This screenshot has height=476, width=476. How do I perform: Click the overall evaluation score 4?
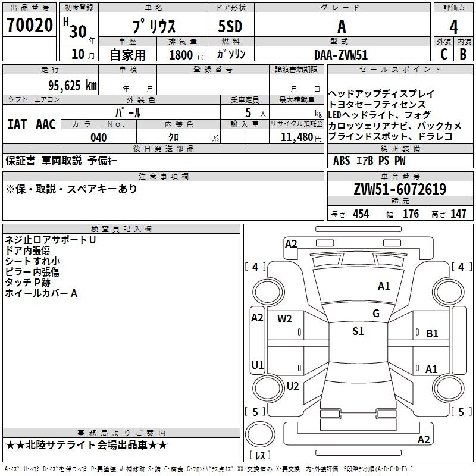pos(454,26)
